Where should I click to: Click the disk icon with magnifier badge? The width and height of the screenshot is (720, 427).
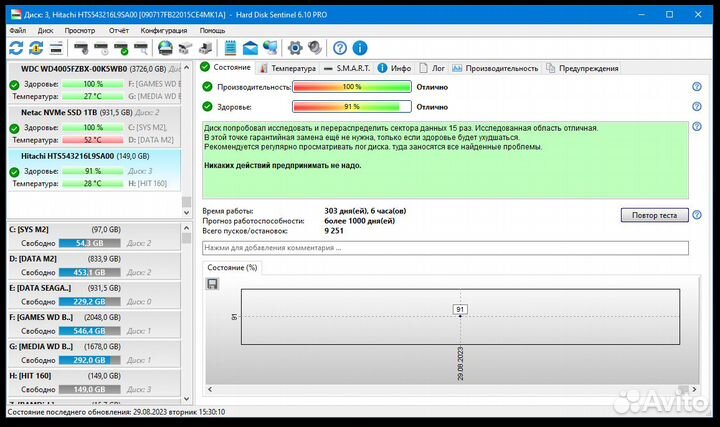(141, 48)
